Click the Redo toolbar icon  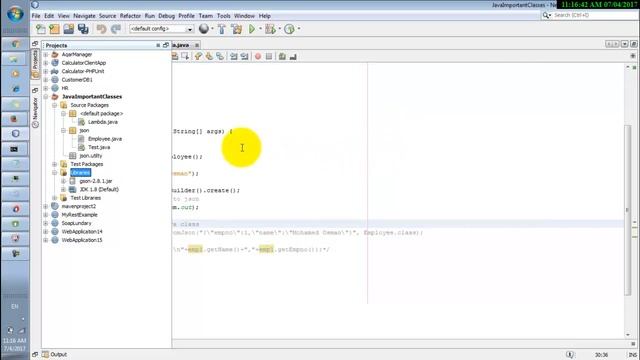[x=116, y=29]
